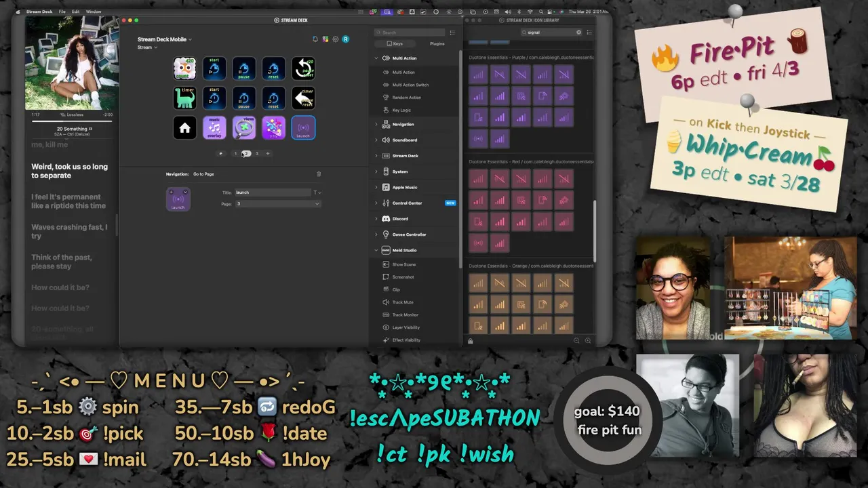This screenshot has width=868, height=488.
Task: Pick the red broadcast signal icon in the library
Action: pos(479,243)
